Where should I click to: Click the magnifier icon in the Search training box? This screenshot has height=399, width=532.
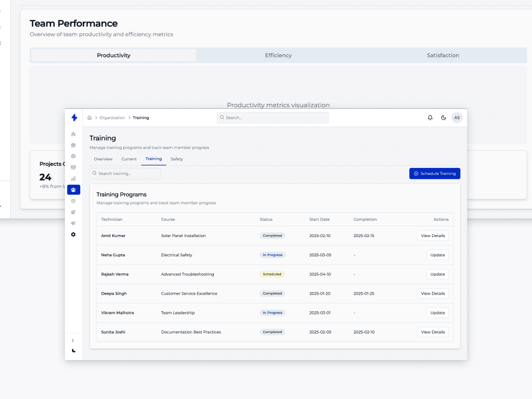pos(95,173)
